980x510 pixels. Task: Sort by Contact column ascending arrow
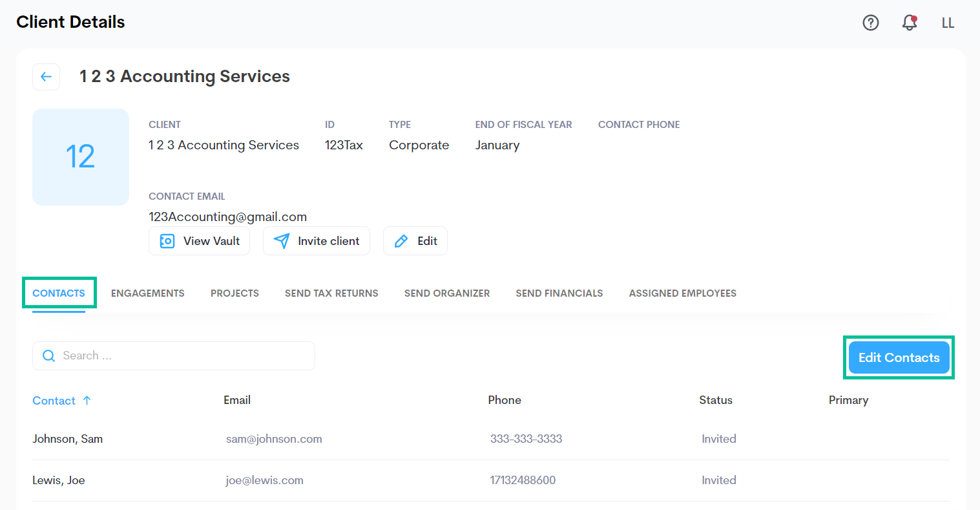(87, 401)
